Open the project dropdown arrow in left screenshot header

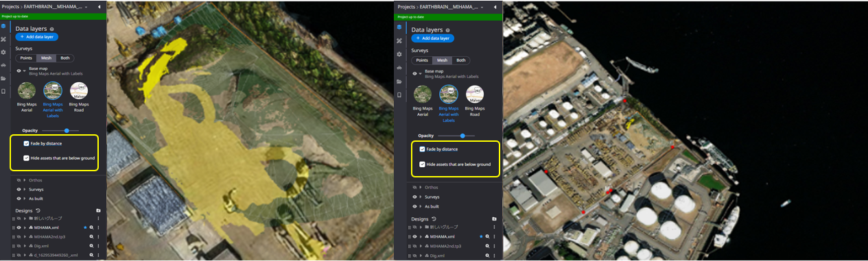[85, 7]
